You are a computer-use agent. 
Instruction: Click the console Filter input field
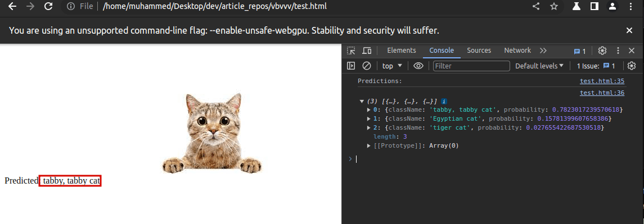point(471,66)
